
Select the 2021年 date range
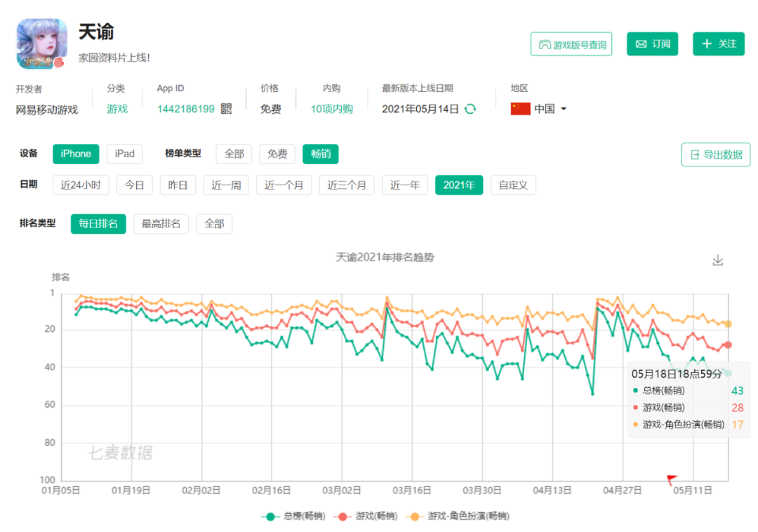click(x=459, y=185)
